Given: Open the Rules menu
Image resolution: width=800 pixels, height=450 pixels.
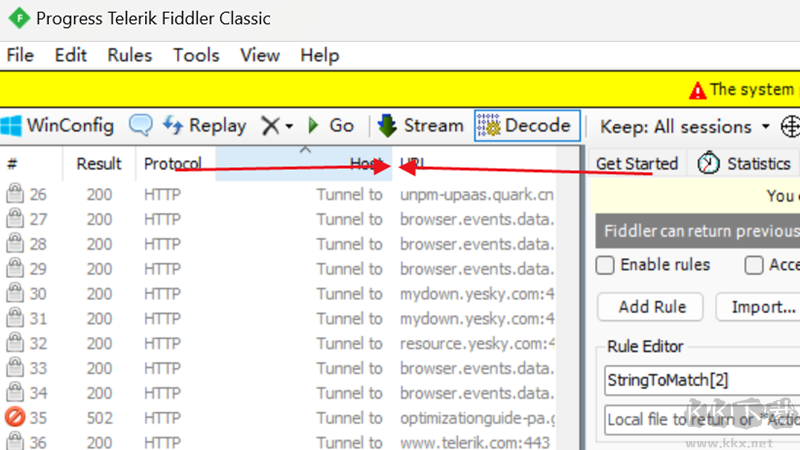Looking at the screenshot, I should pos(129,55).
